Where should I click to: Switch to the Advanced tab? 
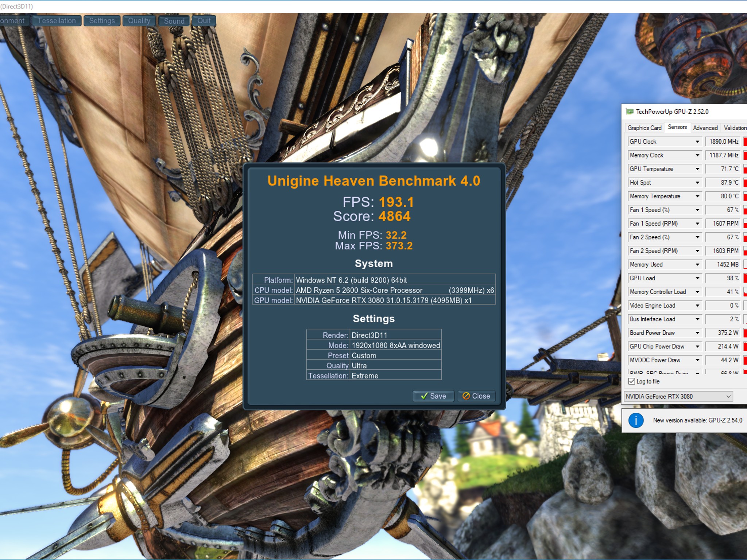coord(705,128)
